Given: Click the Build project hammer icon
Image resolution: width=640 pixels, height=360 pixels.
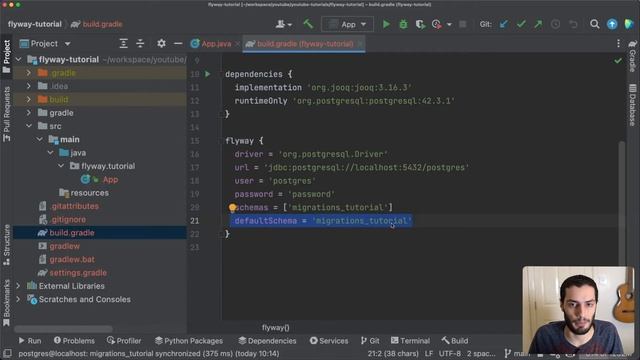Looking at the screenshot, I should (308, 24).
